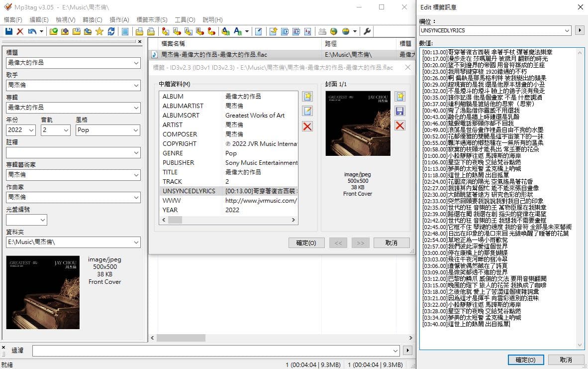This screenshot has height=369, width=588.
Task: Click the blue refresh arrows toolbar icon
Action: click(111, 31)
